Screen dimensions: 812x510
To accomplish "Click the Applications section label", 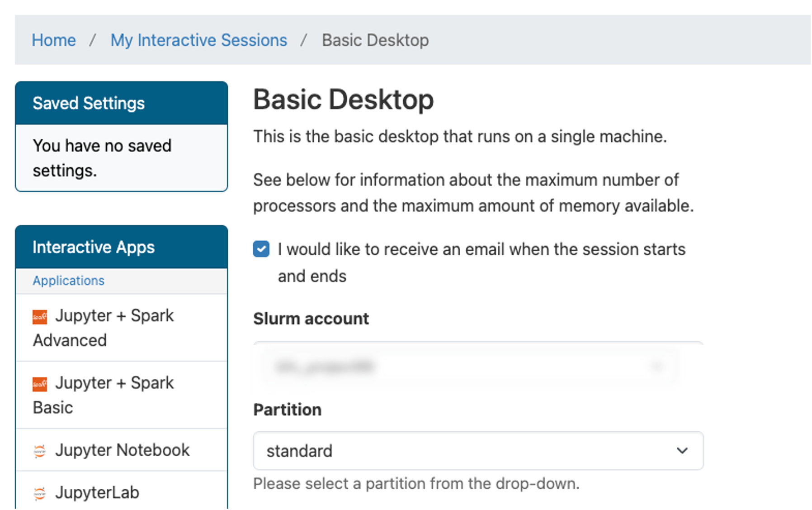I will click(x=69, y=281).
